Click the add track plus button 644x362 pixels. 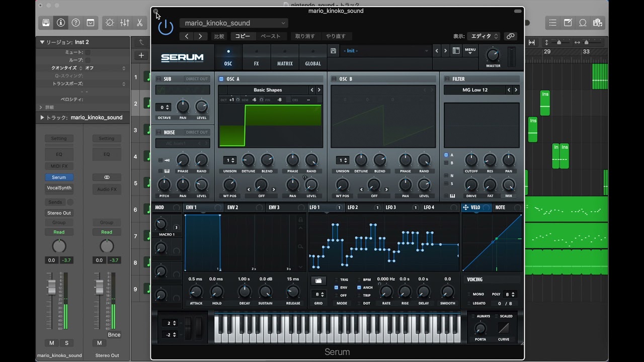(x=141, y=55)
